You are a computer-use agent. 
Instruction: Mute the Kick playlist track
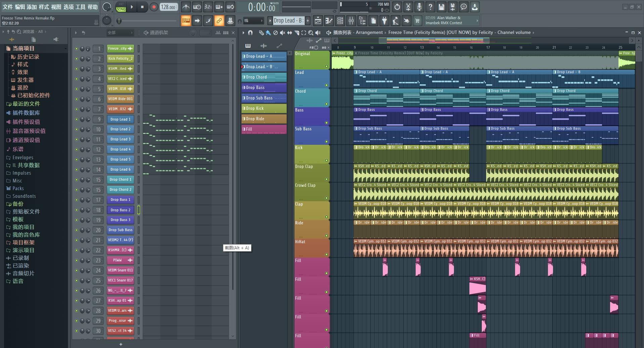[326, 161]
